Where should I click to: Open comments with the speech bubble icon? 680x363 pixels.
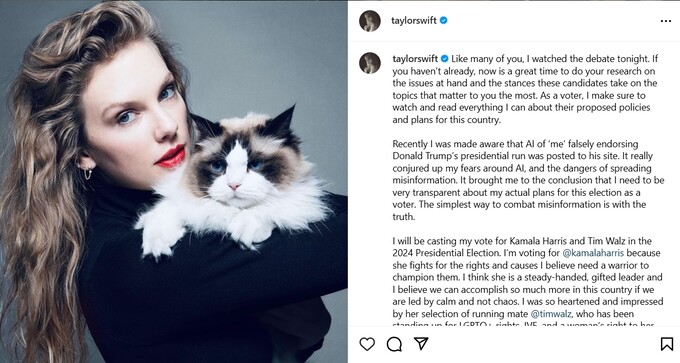click(394, 344)
